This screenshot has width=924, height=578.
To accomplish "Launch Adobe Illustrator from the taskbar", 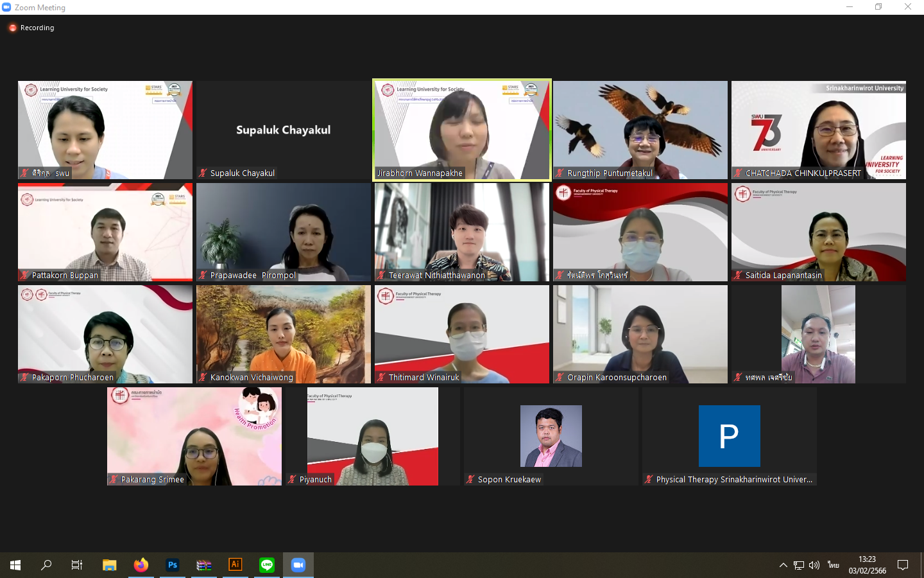I will click(x=235, y=565).
